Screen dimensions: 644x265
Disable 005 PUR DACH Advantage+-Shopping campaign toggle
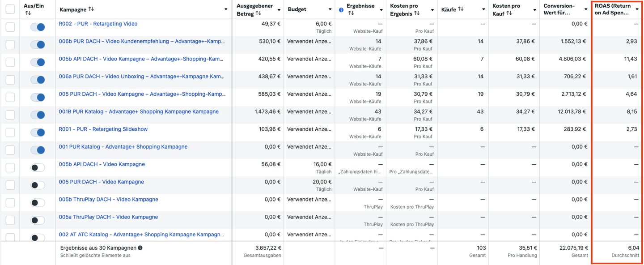38,97
